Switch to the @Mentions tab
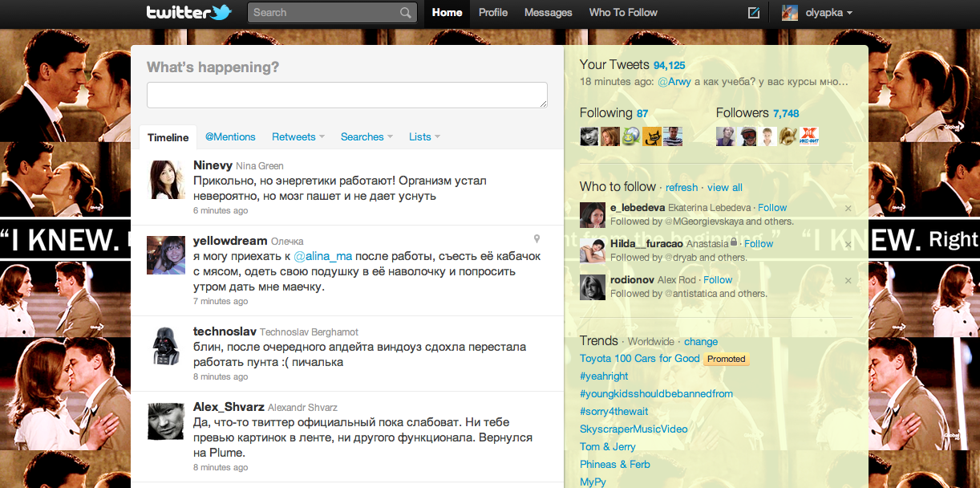This screenshot has width=980, height=488. point(230,137)
